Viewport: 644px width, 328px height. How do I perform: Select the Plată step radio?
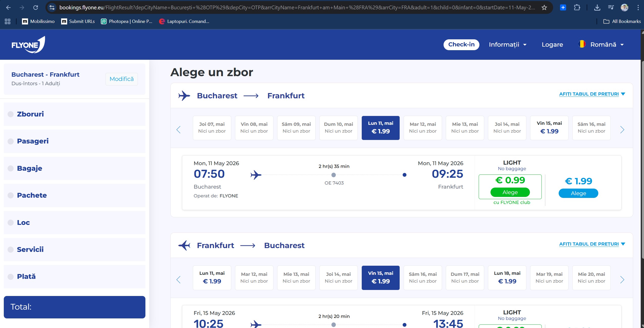[11, 277]
